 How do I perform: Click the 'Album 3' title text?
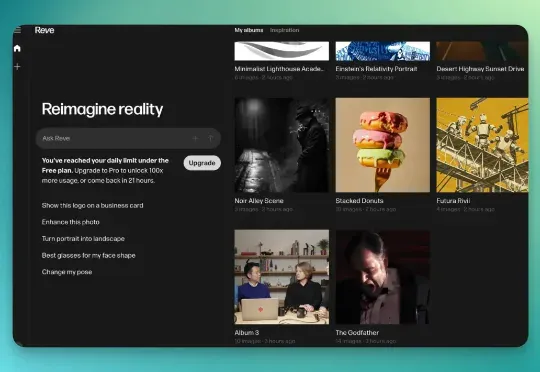tap(247, 333)
